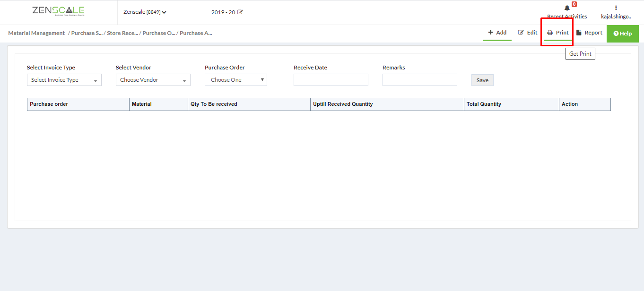The image size is (644, 291).
Task: Click the notification count badge
Action: click(x=574, y=4)
